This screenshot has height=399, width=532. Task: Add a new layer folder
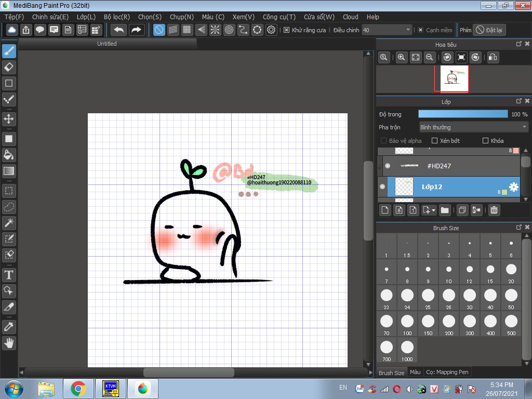[445, 210]
